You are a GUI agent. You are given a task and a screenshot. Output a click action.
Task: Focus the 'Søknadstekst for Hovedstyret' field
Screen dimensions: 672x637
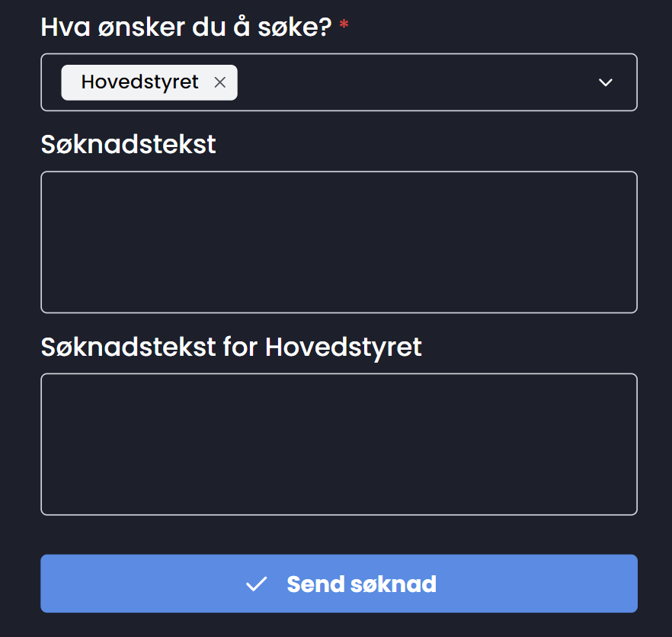(339, 444)
